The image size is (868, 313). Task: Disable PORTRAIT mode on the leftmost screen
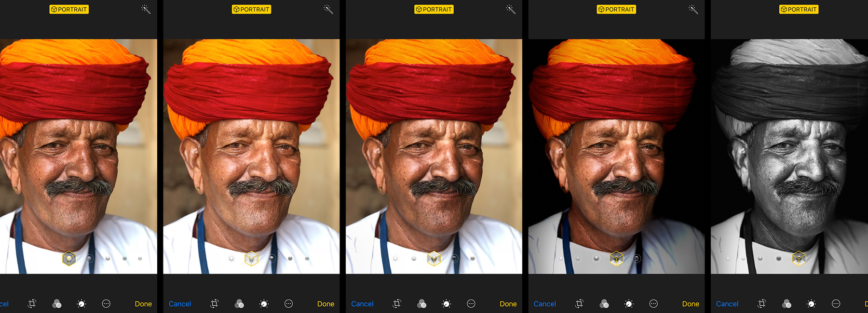[x=69, y=9]
